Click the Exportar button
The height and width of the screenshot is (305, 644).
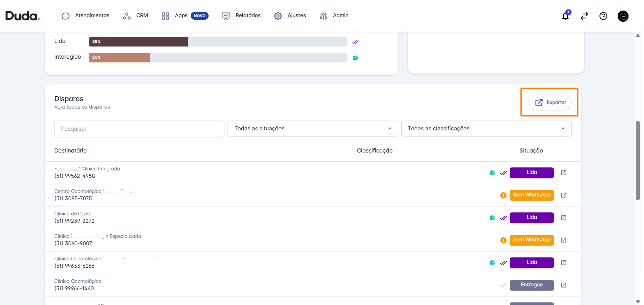pos(550,103)
